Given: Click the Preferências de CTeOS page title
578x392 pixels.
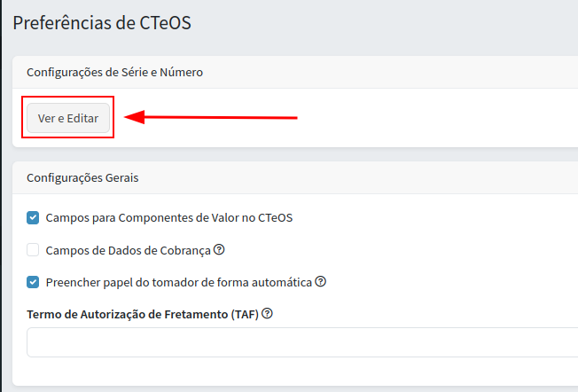Looking at the screenshot, I should [102, 23].
